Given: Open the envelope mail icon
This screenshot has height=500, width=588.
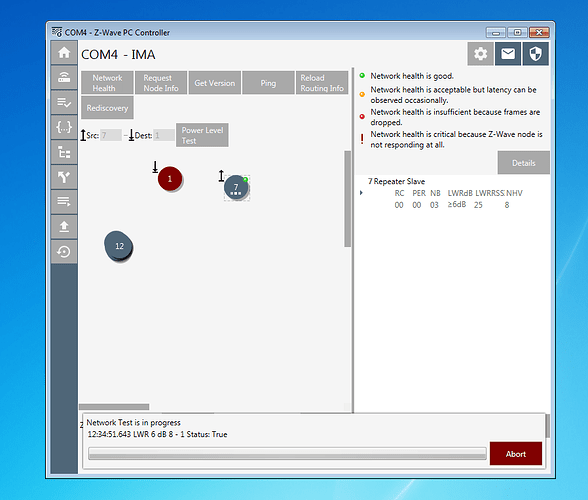Looking at the screenshot, I should click(x=508, y=54).
